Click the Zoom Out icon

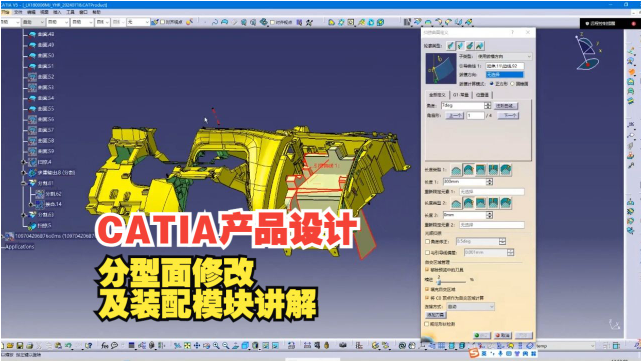(226, 346)
